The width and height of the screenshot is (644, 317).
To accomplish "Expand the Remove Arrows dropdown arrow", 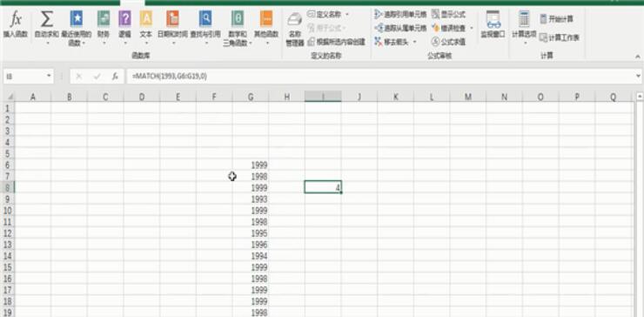I will click(414, 42).
